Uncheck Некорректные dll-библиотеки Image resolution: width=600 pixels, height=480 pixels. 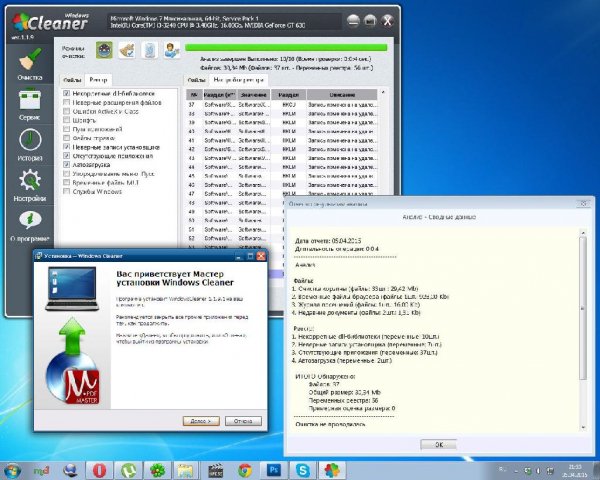click(67, 93)
